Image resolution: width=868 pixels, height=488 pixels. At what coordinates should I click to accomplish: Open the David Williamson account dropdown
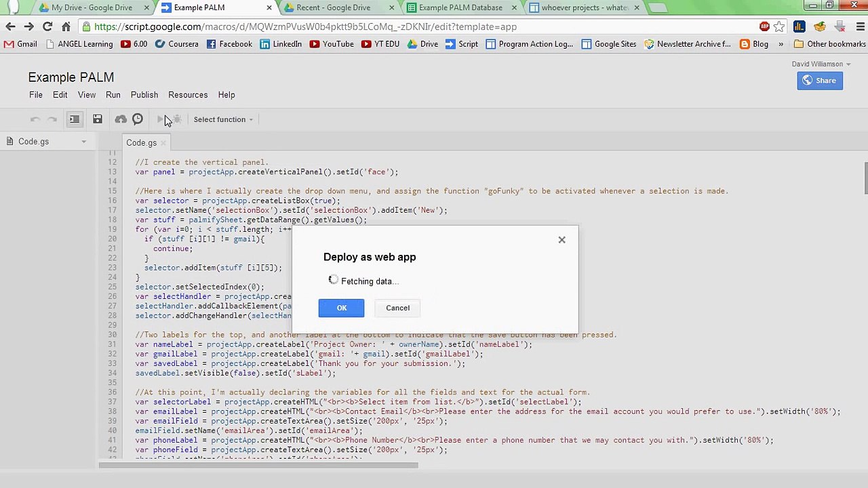[x=821, y=64]
